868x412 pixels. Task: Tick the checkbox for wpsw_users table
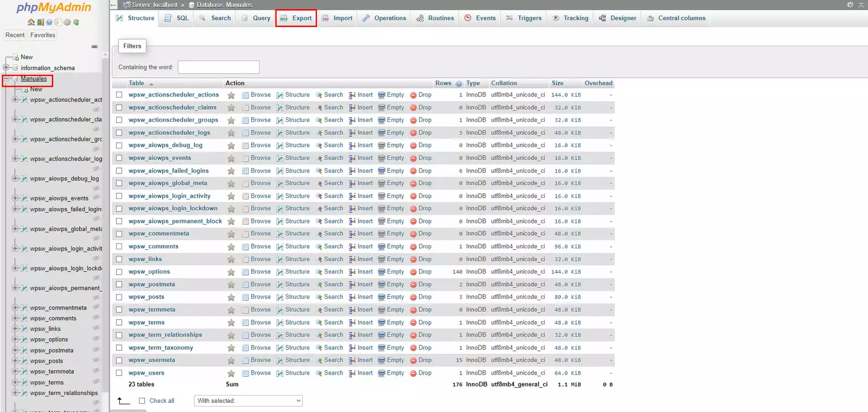coord(119,373)
